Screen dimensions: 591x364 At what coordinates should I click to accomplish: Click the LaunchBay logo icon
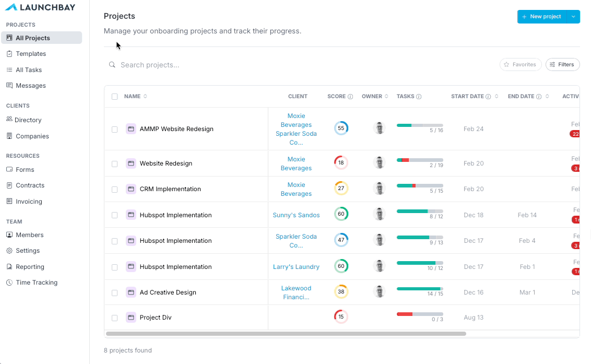tap(11, 7)
